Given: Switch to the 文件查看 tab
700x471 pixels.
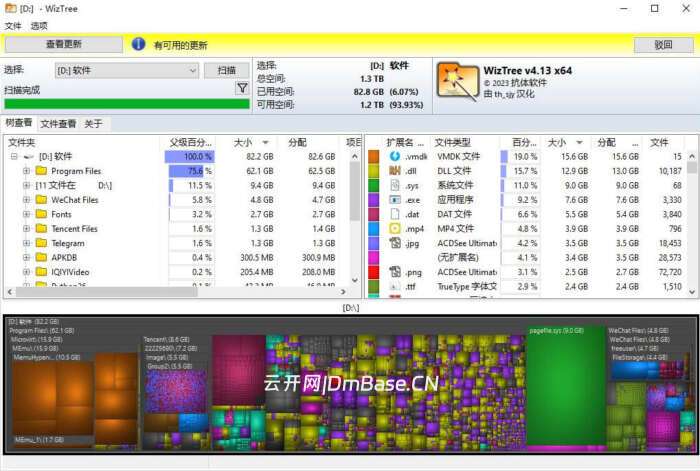Looking at the screenshot, I should (x=58, y=124).
